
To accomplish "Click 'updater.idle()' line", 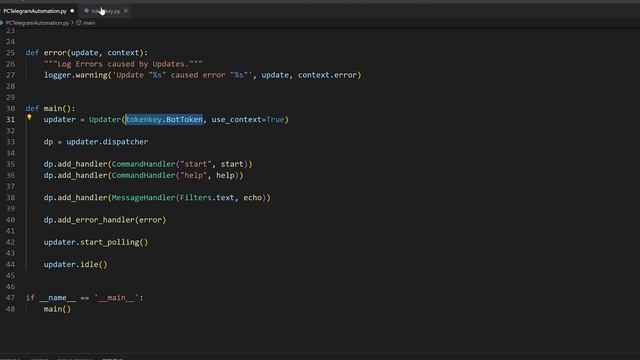I will [x=76, y=264].
